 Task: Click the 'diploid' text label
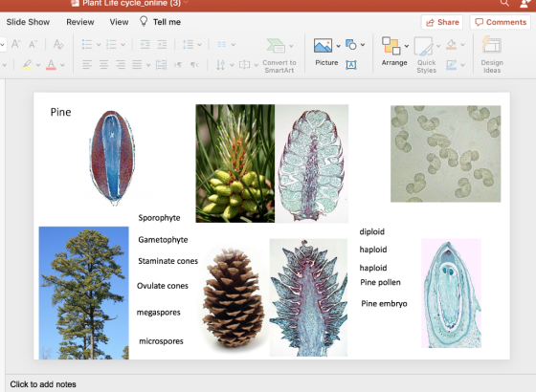tap(372, 231)
